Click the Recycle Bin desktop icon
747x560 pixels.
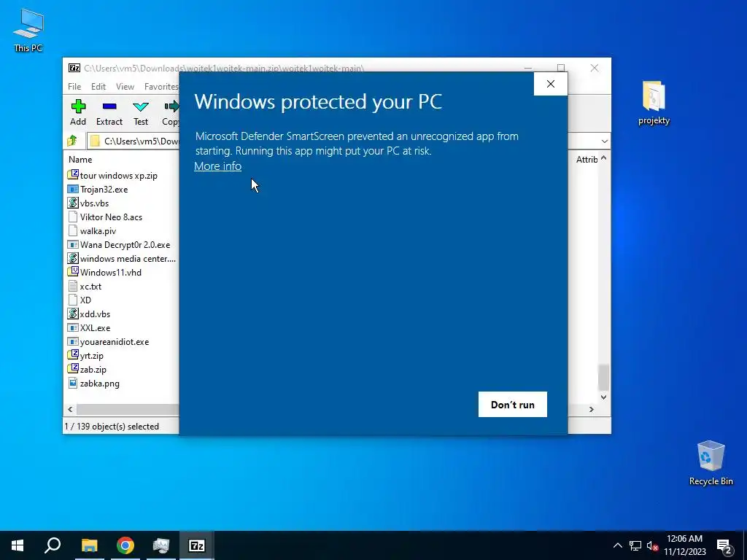pos(711,463)
